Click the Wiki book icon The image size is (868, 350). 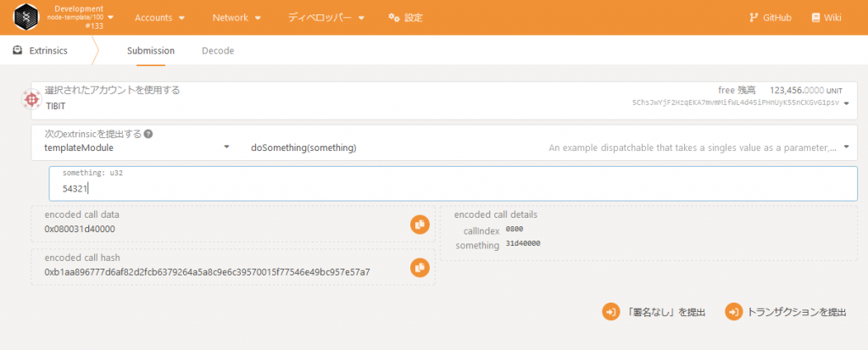coord(815,17)
